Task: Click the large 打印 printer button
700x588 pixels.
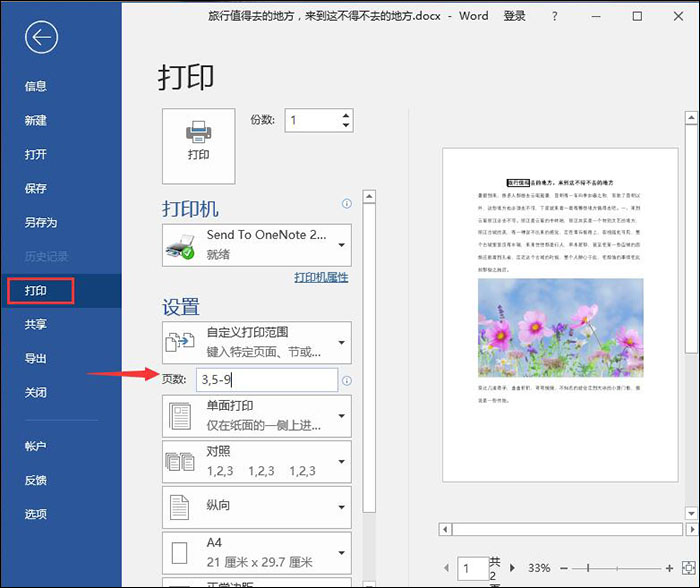Action: [198, 145]
